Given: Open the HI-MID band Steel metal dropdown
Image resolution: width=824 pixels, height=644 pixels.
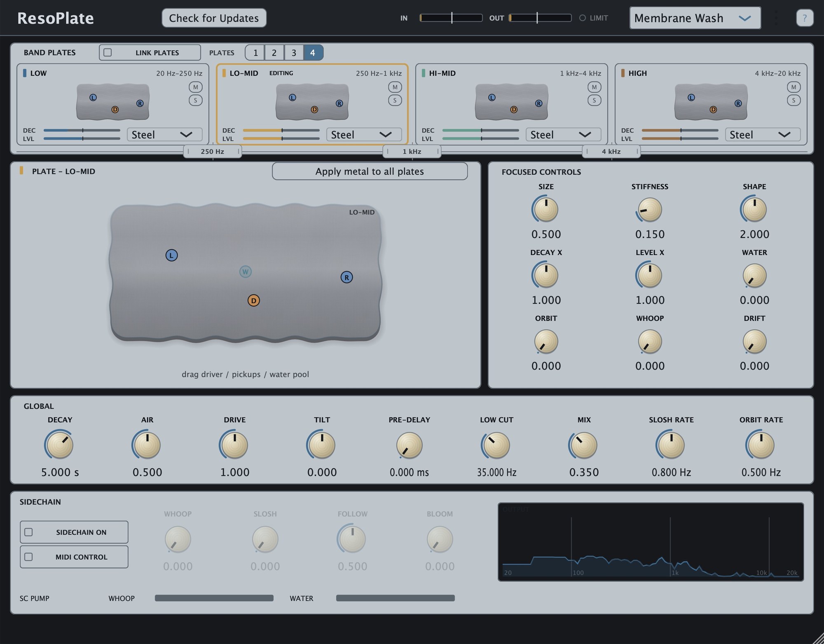Looking at the screenshot, I should tap(563, 134).
